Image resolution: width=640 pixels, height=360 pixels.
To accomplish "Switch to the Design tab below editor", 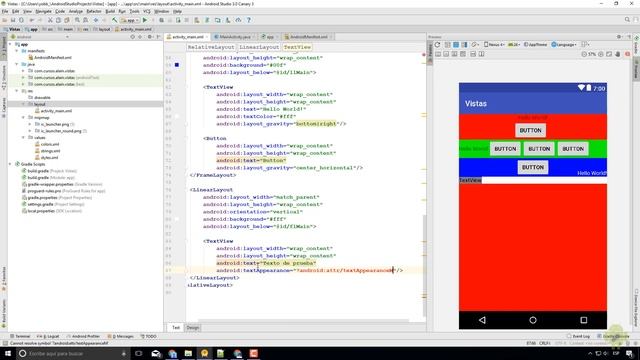I will (193, 327).
